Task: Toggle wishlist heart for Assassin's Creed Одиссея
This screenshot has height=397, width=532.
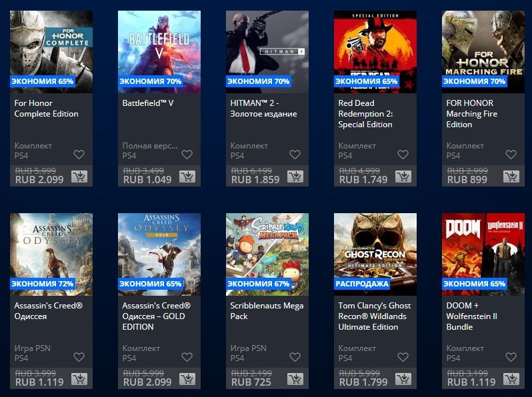Action: [x=79, y=357]
